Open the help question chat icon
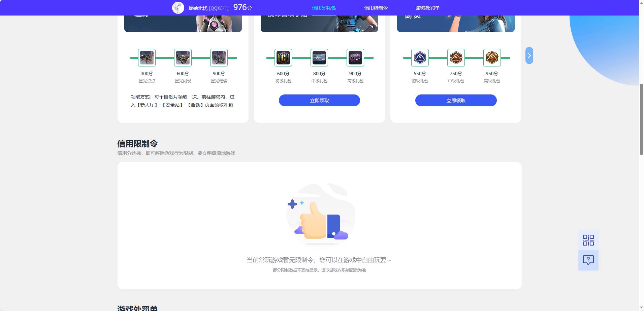This screenshot has width=644, height=311. pyautogui.click(x=588, y=260)
